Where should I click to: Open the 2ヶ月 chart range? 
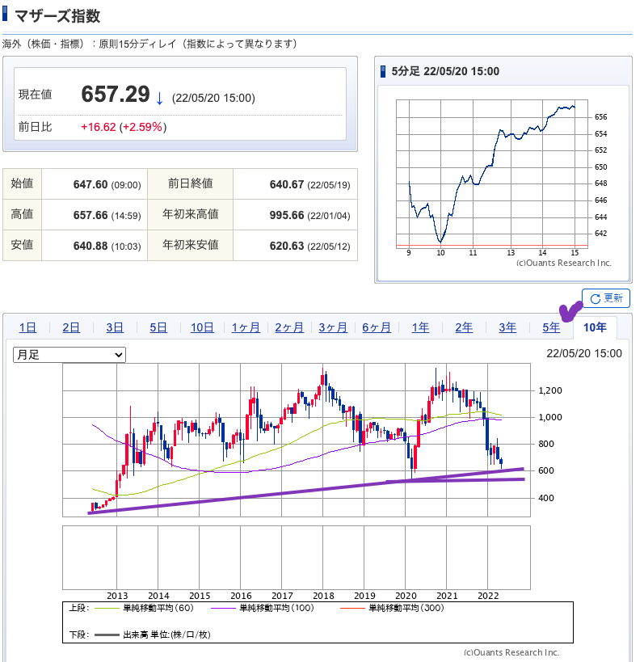pos(289,327)
